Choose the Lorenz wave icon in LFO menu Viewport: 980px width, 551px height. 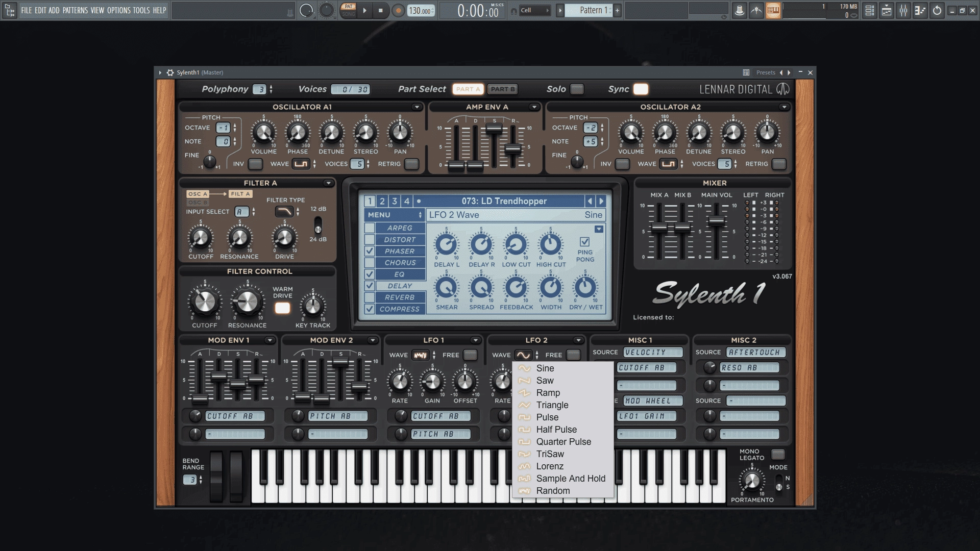click(x=524, y=466)
